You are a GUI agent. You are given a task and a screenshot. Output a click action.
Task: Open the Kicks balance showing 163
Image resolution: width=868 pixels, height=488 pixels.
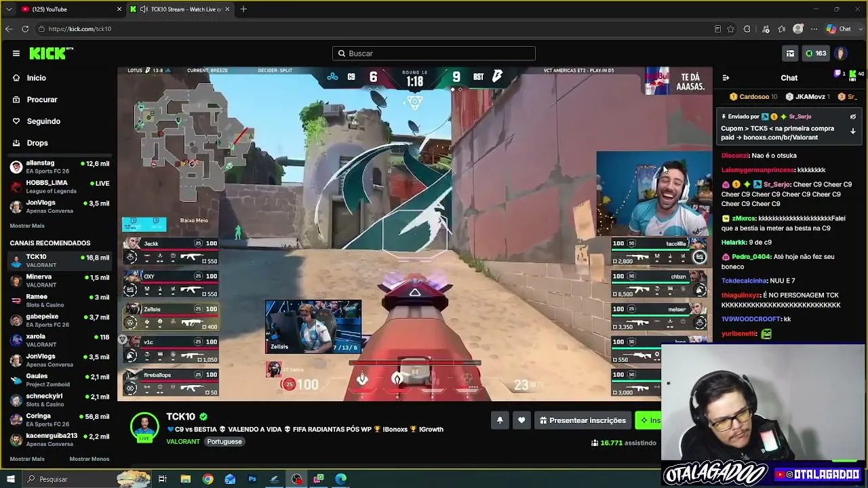pos(816,54)
